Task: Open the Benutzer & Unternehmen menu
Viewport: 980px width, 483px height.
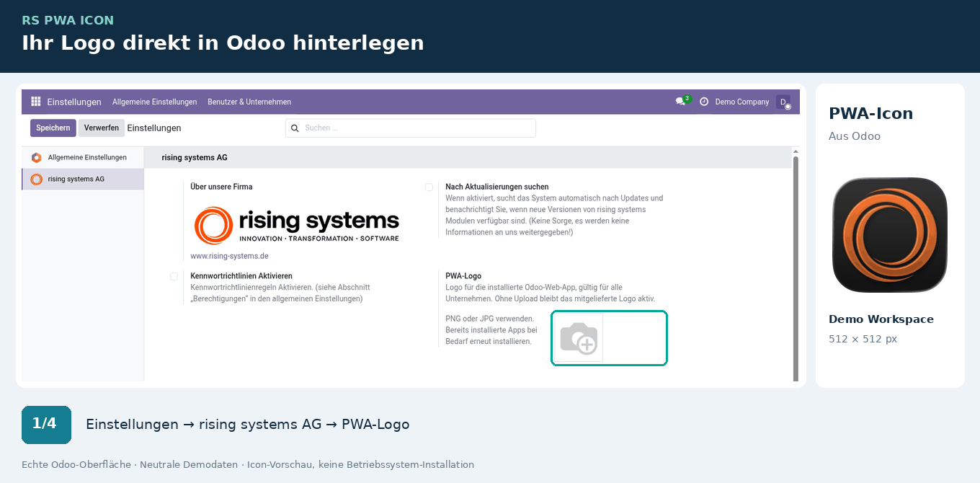Action: pos(249,102)
